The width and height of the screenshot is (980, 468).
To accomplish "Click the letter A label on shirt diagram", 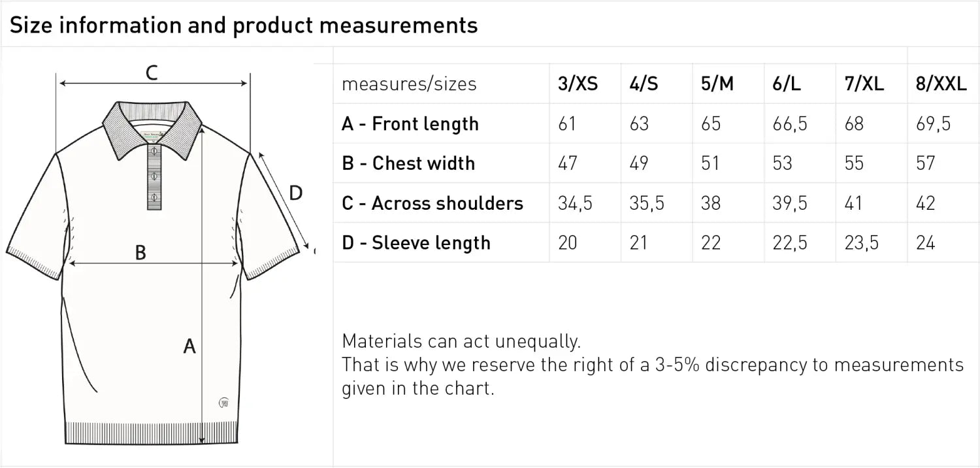I will (189, 346).
